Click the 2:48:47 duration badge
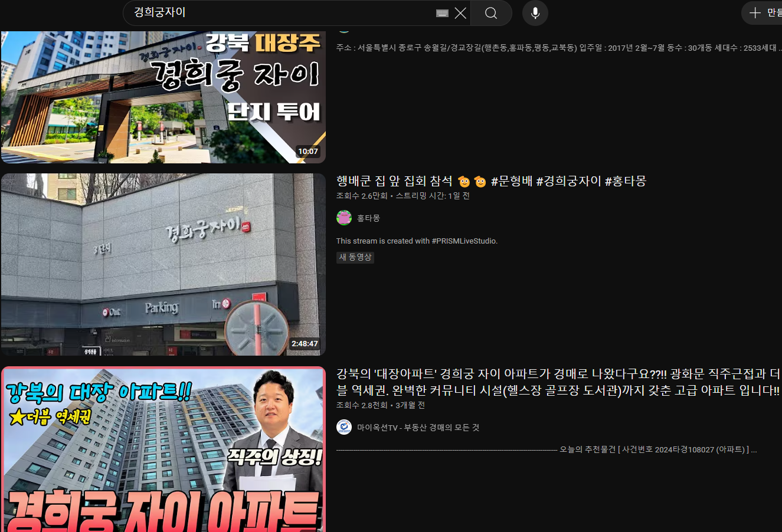Image resolution: width=782 pixels, height=532 pixels. 305,344
